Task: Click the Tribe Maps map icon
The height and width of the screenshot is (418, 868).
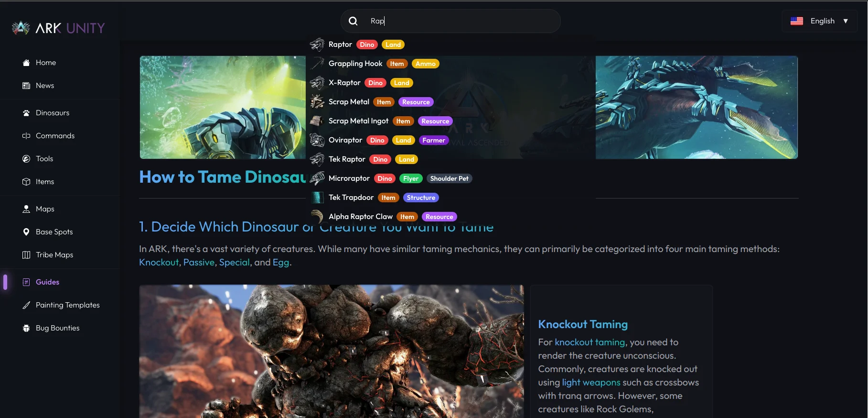Action: [x=26, y=255]
